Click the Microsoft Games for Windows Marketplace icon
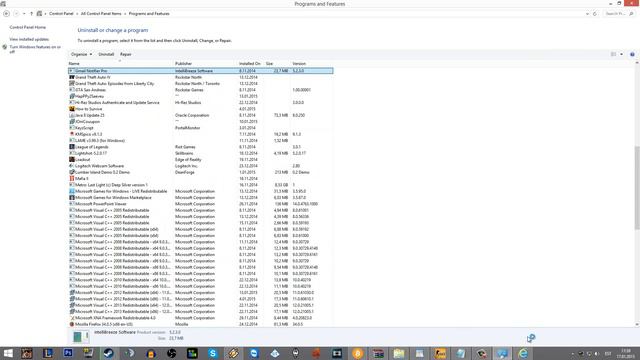 coord(72,198)
